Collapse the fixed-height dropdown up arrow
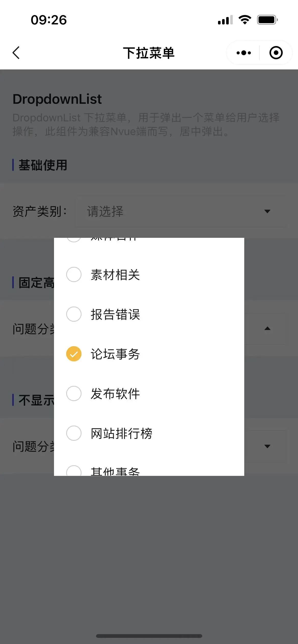The height and width of the screenshot is (644, 298). pyautogui.click(x=267, y=329)
